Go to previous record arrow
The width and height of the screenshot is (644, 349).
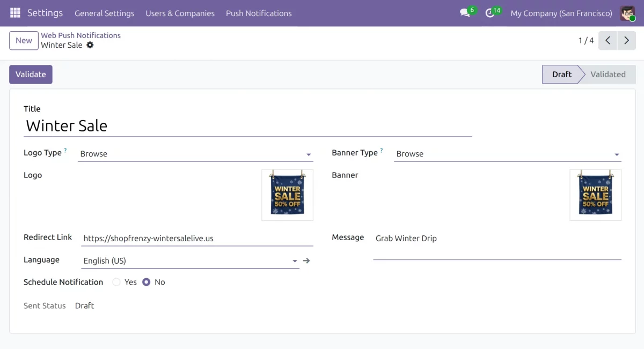[x=608, y=41]
